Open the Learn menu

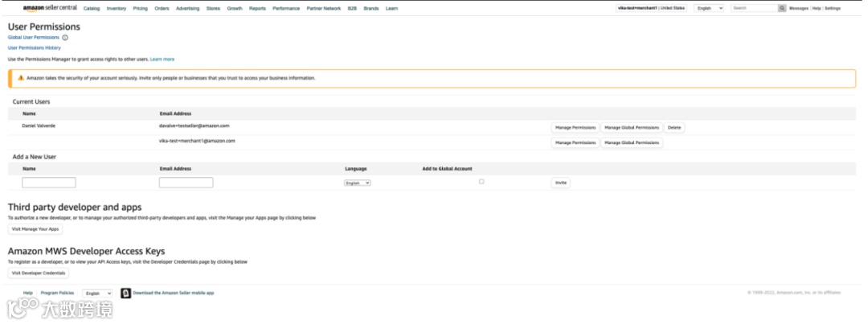pyautogui.click(x=391, y=9)
